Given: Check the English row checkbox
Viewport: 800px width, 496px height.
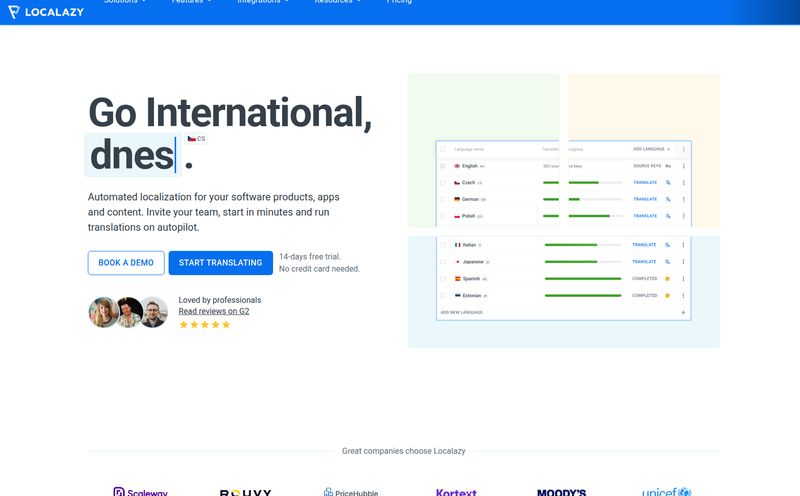Looking at the screenshot, I should [x=443, y=166].
